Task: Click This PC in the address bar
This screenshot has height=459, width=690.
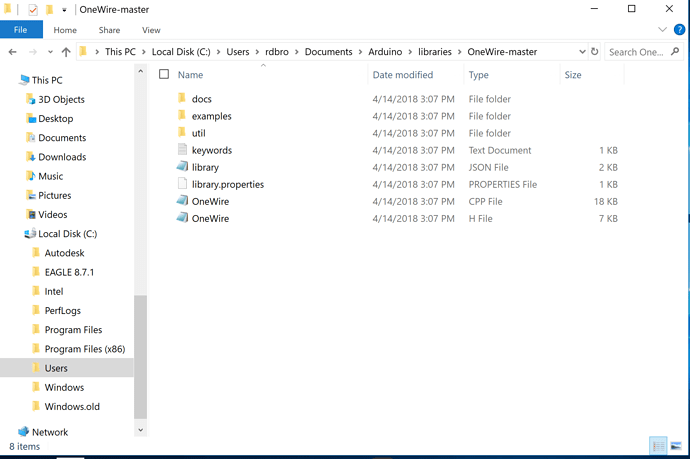Action: [x=120, y=52]
